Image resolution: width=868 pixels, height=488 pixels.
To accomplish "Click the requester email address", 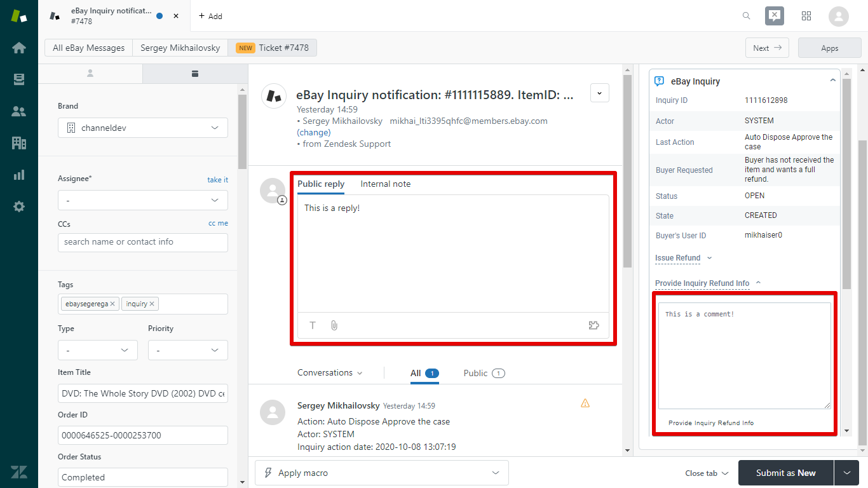I will pos(468,121).
